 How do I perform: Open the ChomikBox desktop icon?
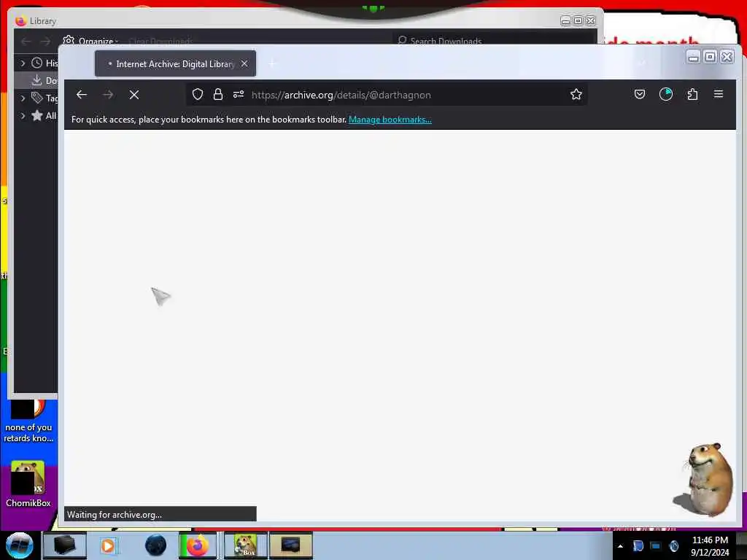tap(28, 484)
